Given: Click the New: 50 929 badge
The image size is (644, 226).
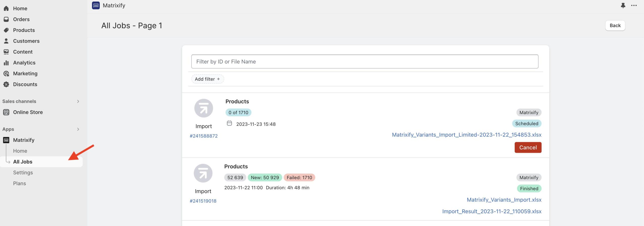Looking at the screenshot, I should (x=265, y=177).
